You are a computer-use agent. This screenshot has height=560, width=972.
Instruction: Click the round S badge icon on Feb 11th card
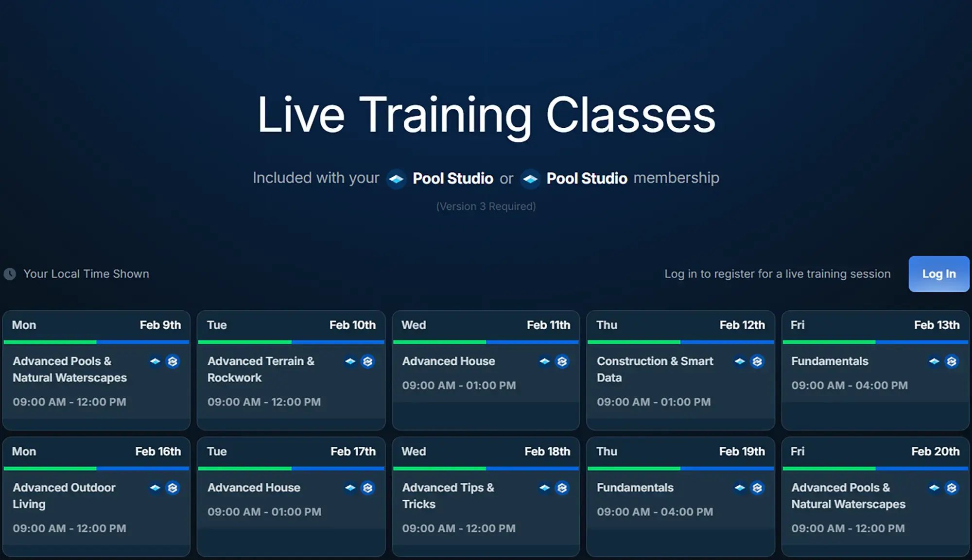(x=562, y=361)
